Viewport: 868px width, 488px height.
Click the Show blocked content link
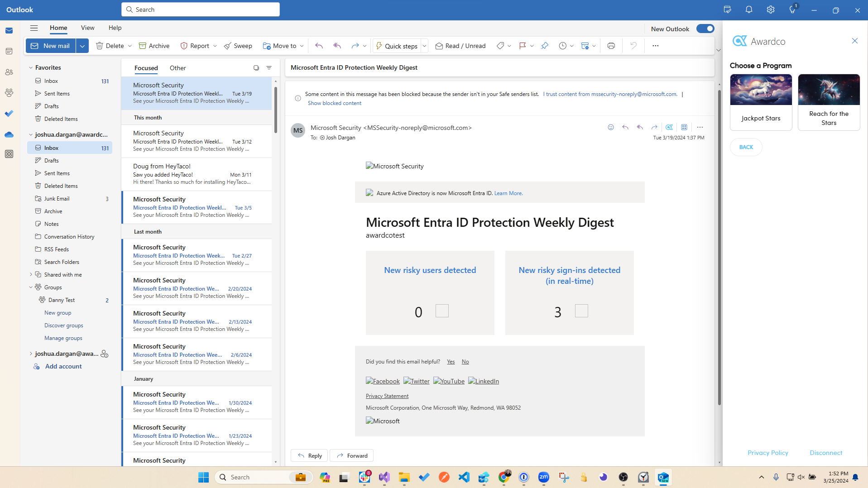coord(334,103)
